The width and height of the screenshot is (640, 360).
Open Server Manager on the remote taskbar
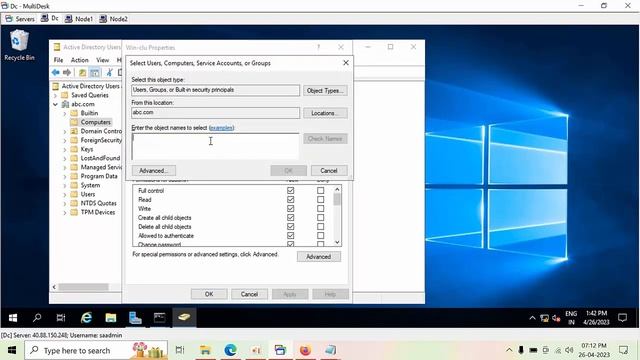pyautogui.click(x=135, y=318)
